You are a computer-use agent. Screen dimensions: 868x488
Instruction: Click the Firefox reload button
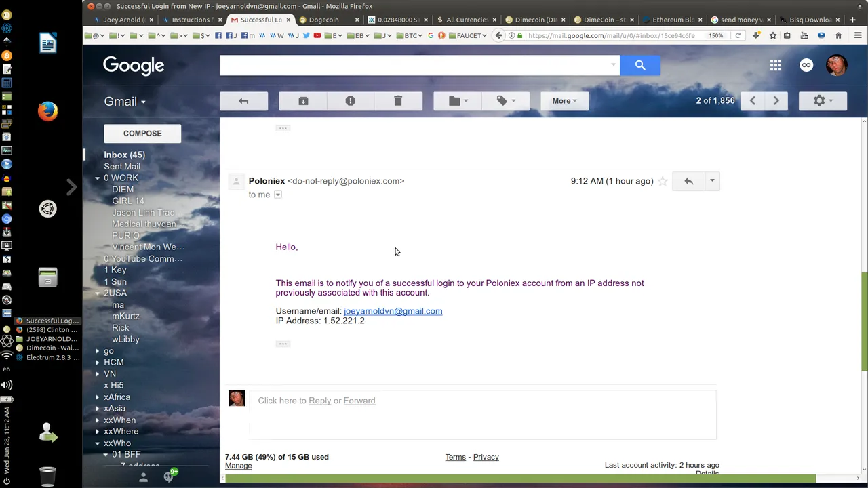[738, 35]
